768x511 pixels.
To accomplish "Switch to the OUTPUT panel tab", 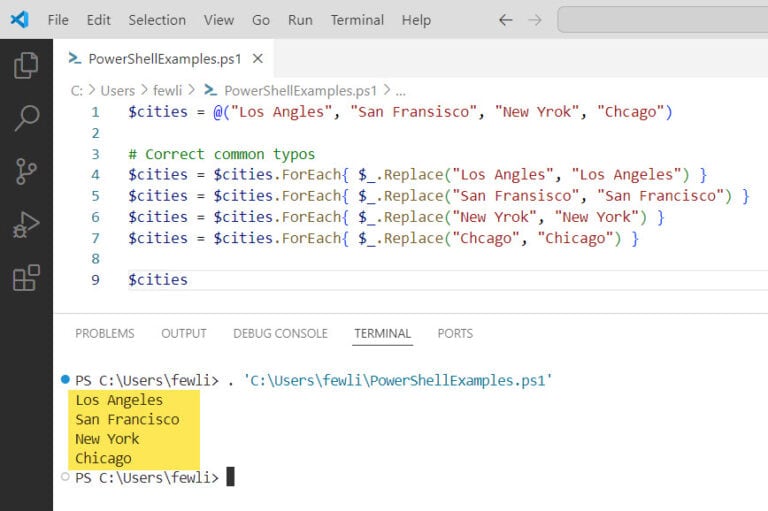I will tap(184, 334).
